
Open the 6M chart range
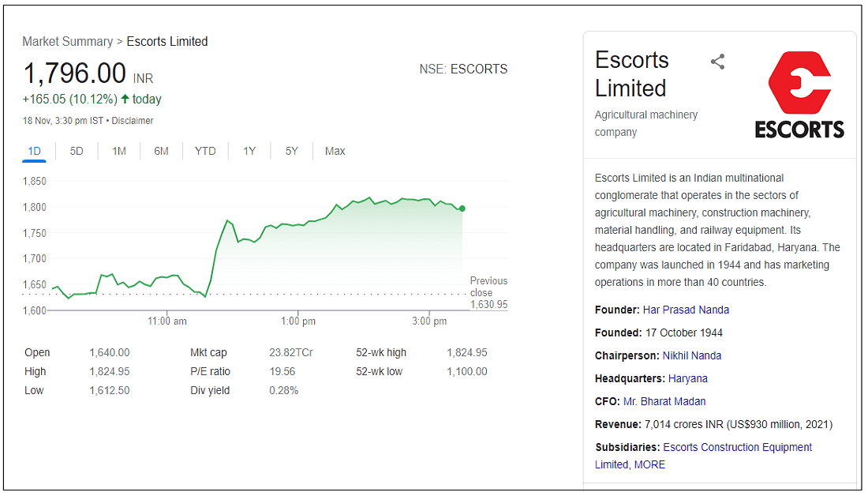point(161,151)
